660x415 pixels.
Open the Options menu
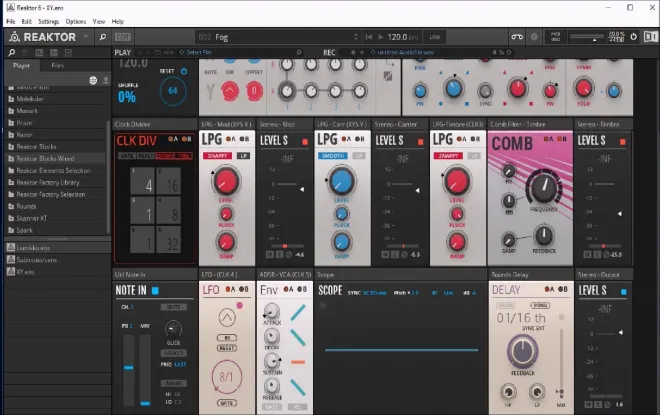pos(76,21)
